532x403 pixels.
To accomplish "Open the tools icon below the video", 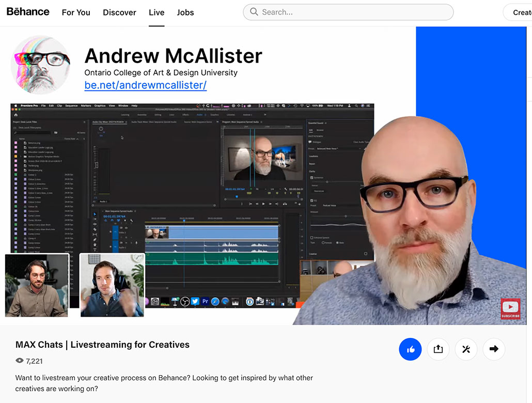I will coord(466,349).
